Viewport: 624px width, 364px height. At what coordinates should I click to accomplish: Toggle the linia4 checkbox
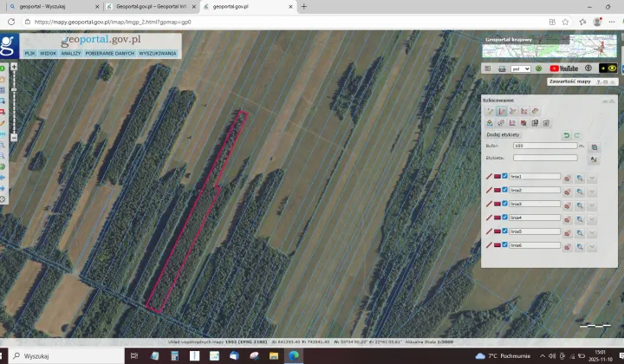505,218
